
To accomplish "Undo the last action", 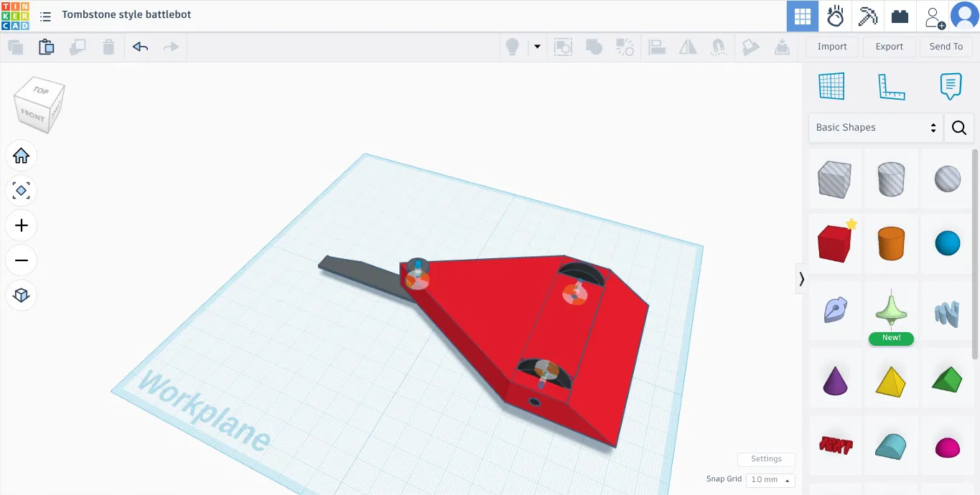I will pyautogui.click(x=140, y=47).
